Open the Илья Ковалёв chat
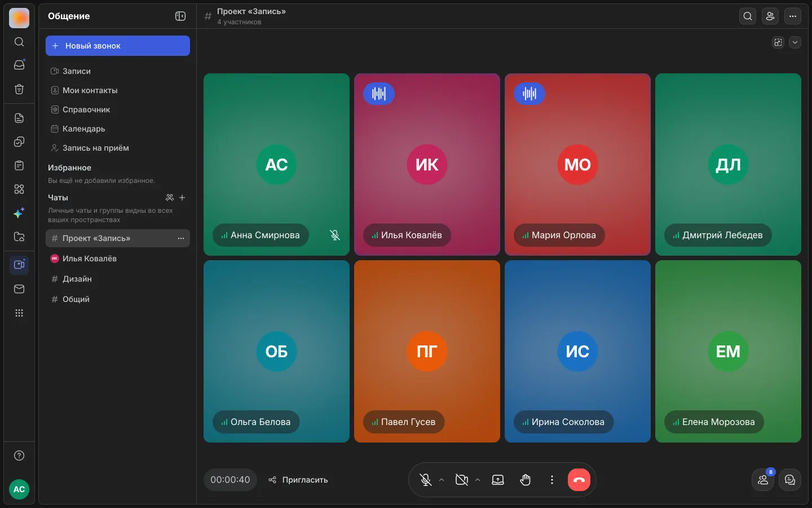This screenshot has width=812, height=508. point(117,259)
